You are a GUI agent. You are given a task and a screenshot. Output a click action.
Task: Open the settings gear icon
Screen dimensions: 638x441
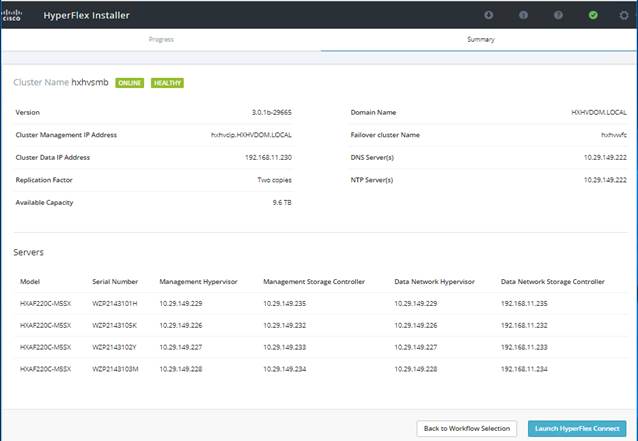point(624,15)
